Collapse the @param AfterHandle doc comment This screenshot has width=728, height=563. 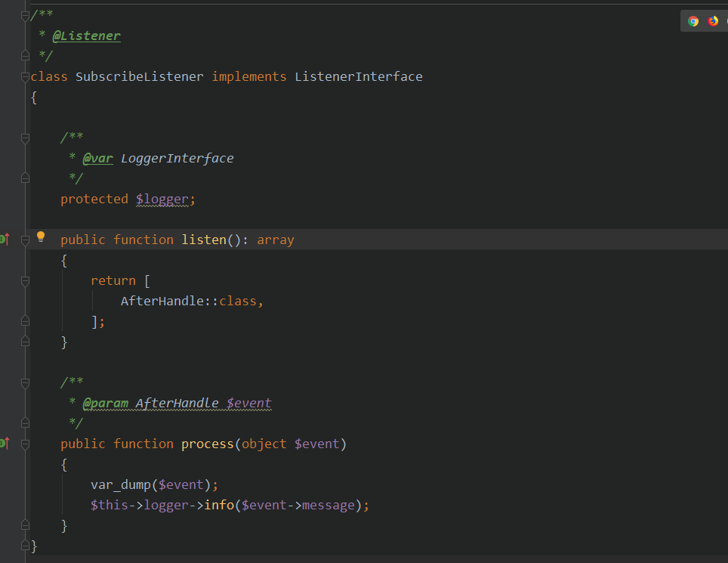[26, 383]
